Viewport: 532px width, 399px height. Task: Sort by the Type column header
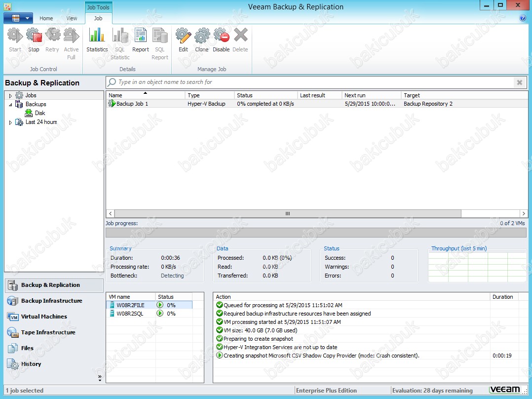(x=210, y=95)
